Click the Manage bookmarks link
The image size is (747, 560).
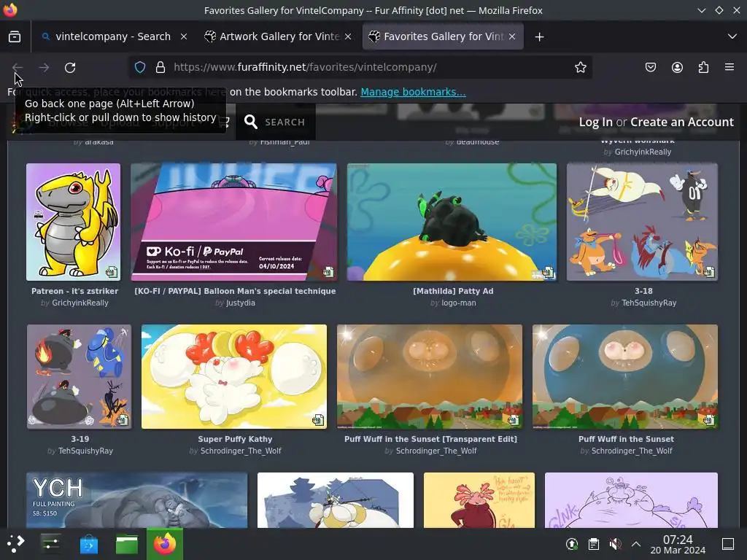point(413,92)
